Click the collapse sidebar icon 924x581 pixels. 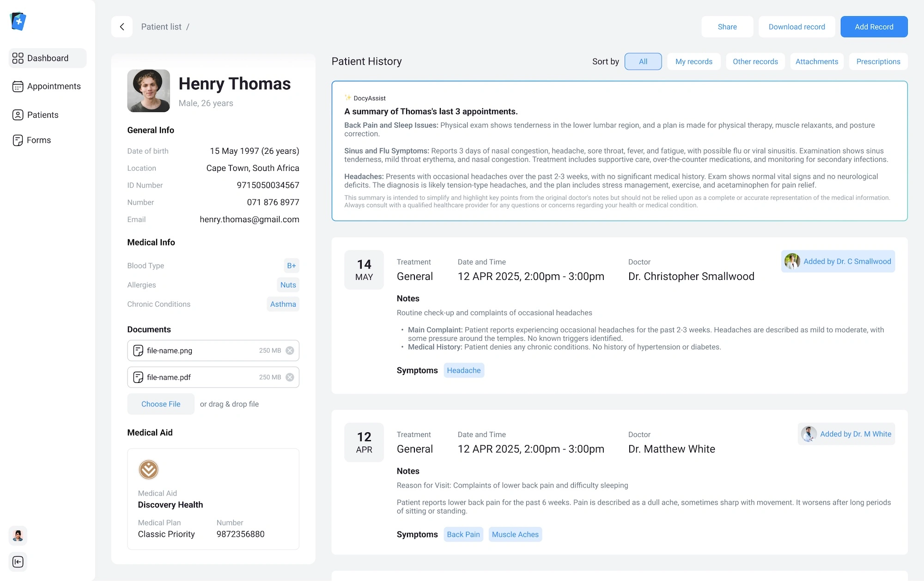click(18, 562)
